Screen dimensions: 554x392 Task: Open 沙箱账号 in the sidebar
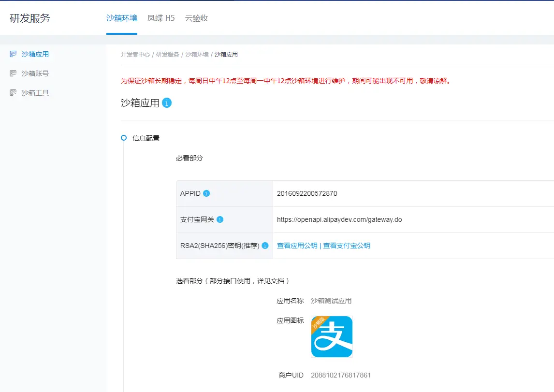(x=35, y=73)
